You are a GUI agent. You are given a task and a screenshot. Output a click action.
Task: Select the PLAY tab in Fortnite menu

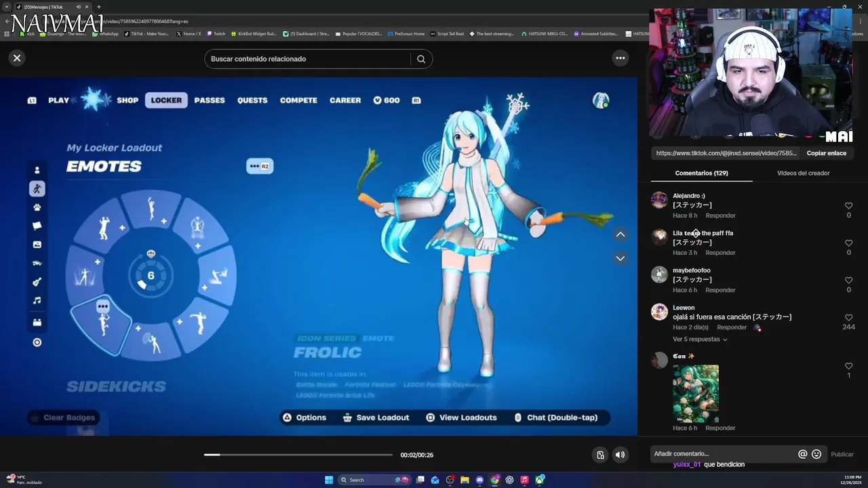[x=59, y=100]
